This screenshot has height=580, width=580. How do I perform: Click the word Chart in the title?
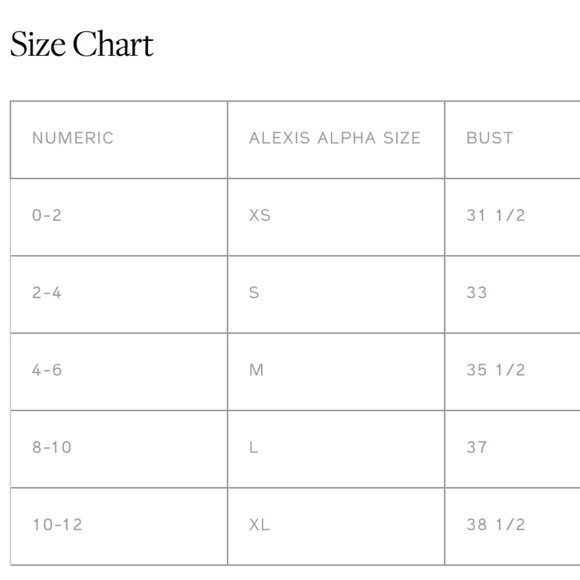113,44
